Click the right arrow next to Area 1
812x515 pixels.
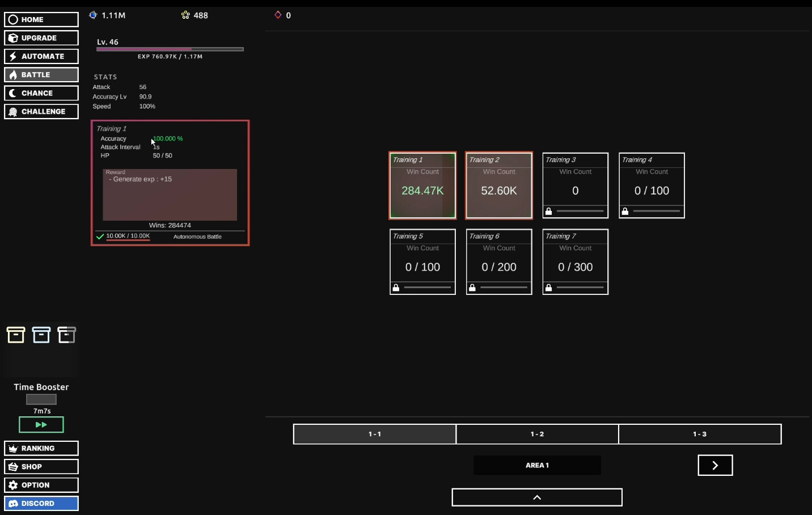[x=715, y=465]
